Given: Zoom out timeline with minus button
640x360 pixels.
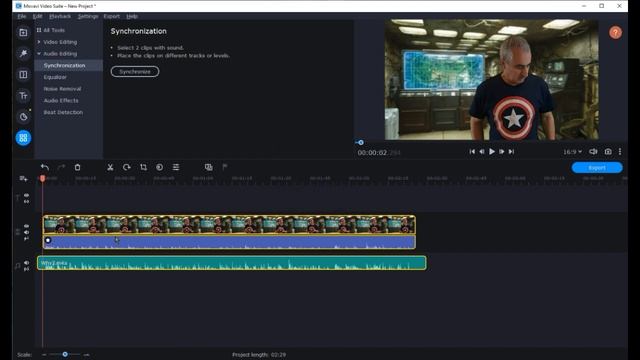Looking at the screenshot, I should click(44, 355).
